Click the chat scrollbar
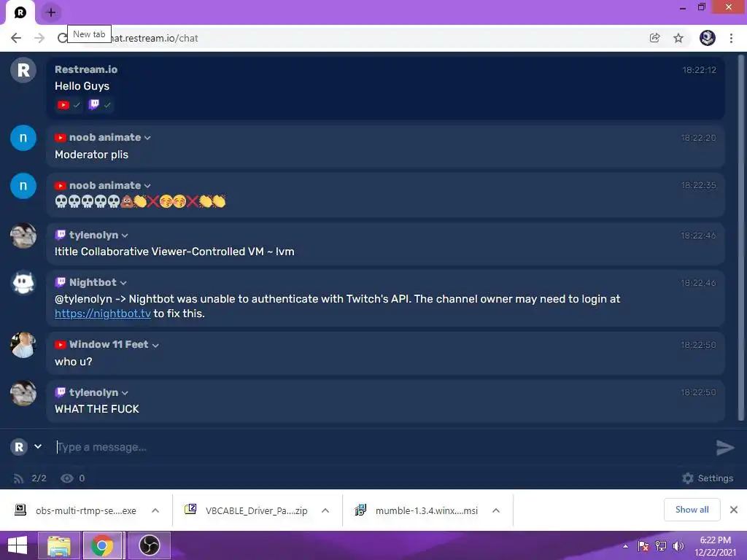Viewport: 747px width, 560px height. click(741, 238)
